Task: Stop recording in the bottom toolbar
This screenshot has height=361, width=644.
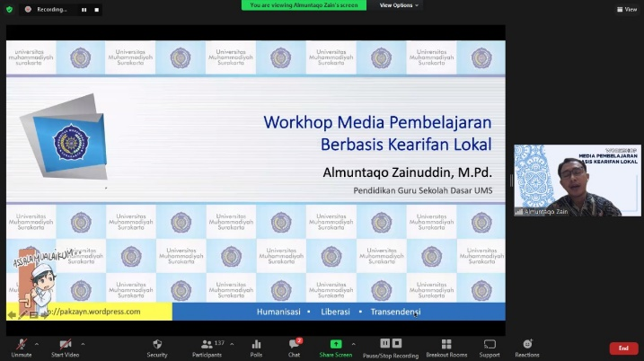Action: point(397,343)
